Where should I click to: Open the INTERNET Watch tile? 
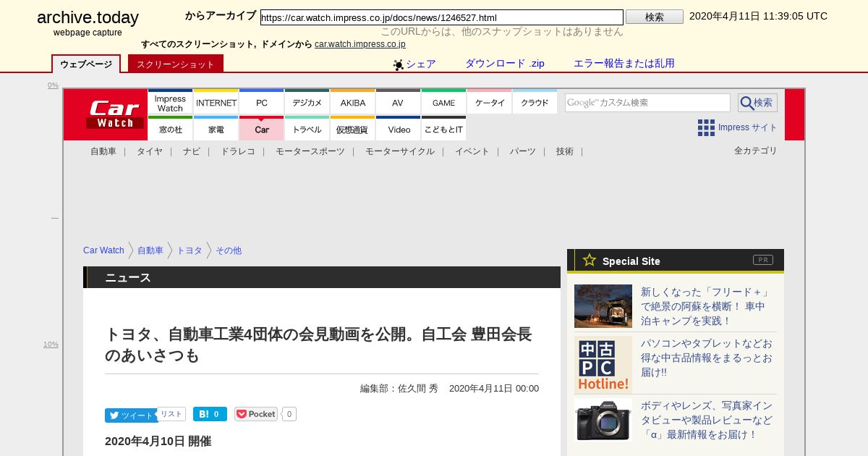tap(216, 101)
